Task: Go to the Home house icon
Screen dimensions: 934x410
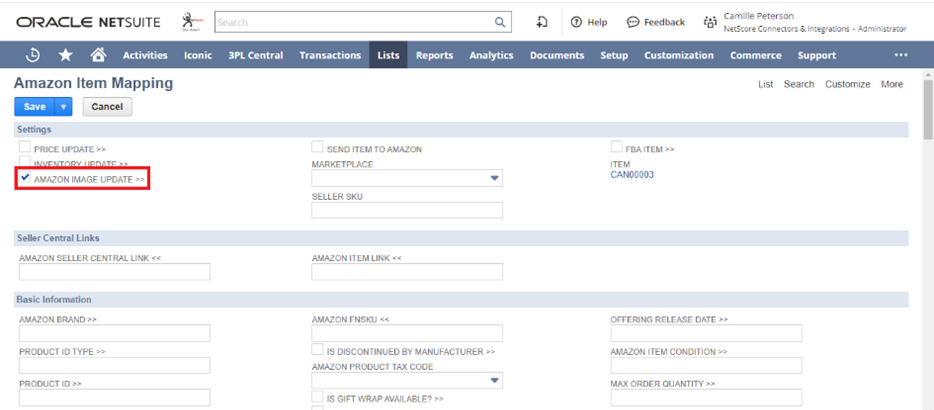Action: point(97,55)
